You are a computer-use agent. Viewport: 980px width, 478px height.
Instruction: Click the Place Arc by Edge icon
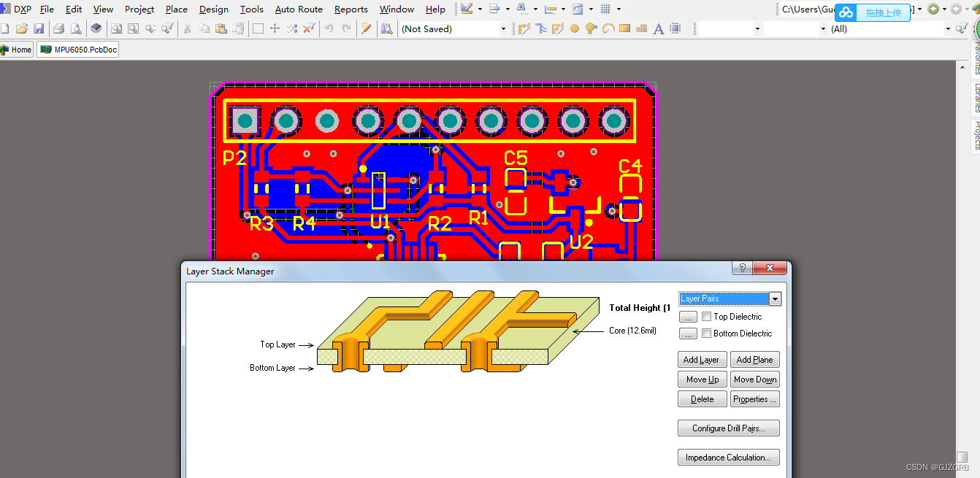click(x=608, y=28)
